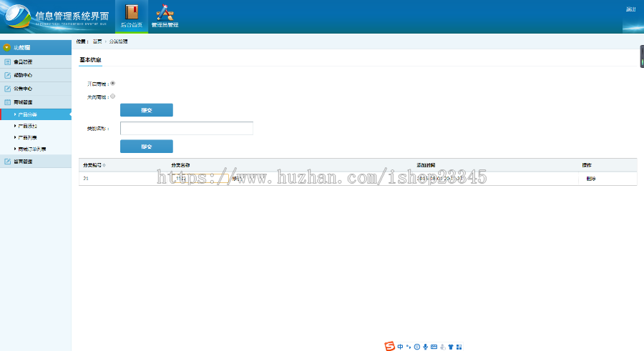Click the 添加时间 column header
This screenshot has width=644, height=351.
point(426,165)
